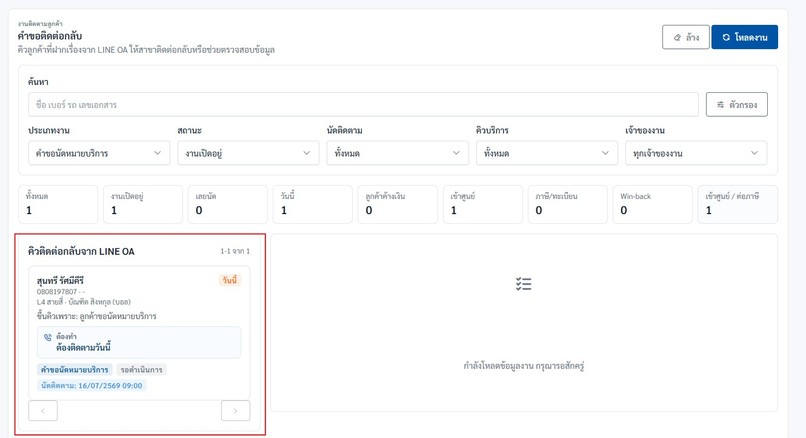The width and height of the screenshot is (806, 438).
Task: Open customer card สุนทรี รัศมีคีรี
Action: point(139,333)
